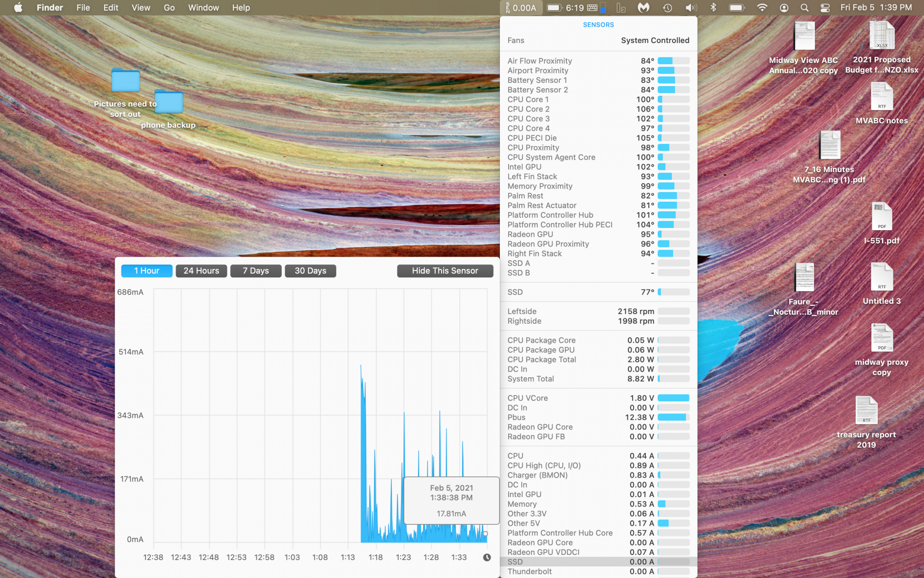Open the Time Machine menu bar icon

(667, 7)
